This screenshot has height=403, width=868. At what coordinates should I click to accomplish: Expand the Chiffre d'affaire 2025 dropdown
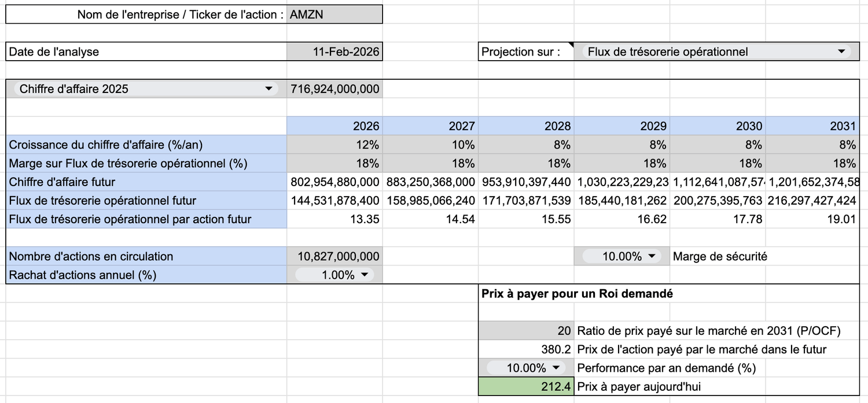tap(268, 89)
